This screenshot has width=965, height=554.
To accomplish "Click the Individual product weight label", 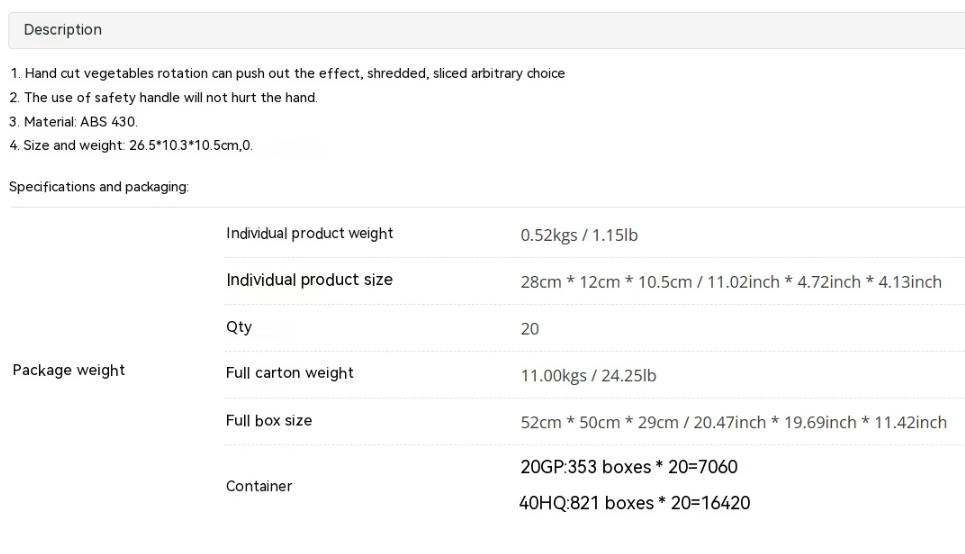I will pos(309,233).
